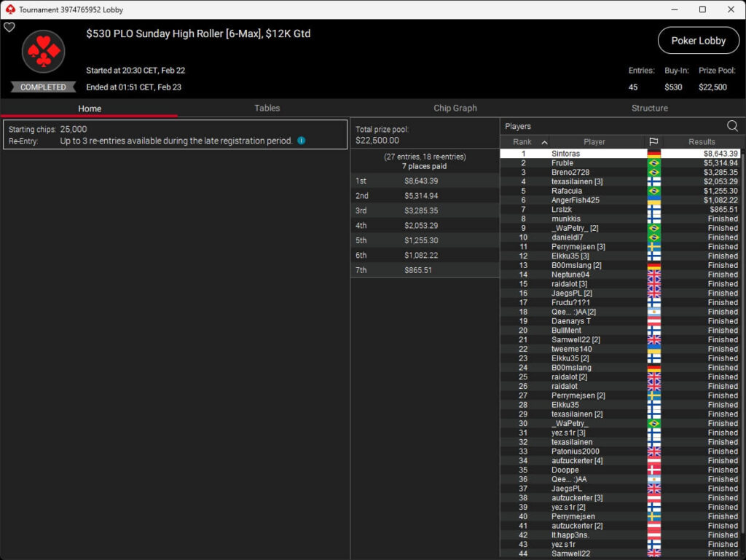Click the red poker suits tournament logo
Viewport: 746px width, 560px height.
[44, 52]
